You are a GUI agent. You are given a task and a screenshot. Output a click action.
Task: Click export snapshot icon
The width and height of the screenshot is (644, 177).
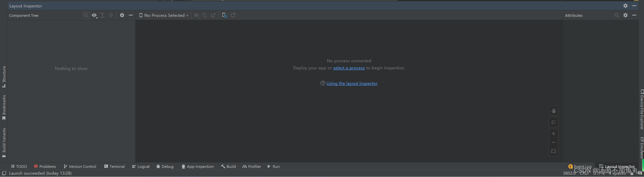pyautogui.click(x=213, y=15)
